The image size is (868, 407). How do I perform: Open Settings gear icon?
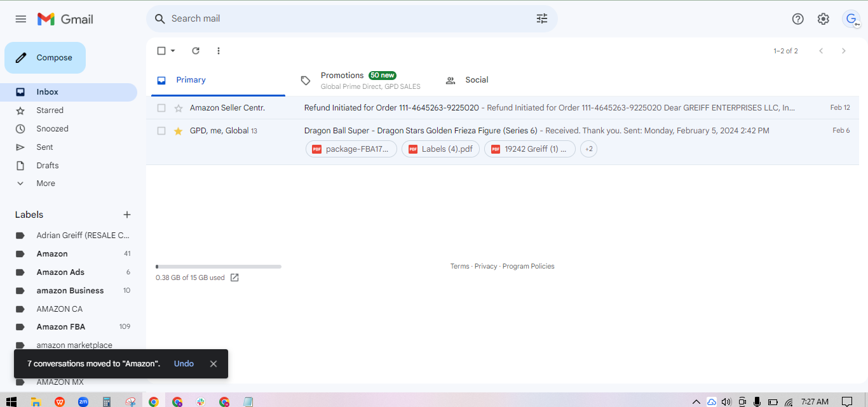[824, 19]
